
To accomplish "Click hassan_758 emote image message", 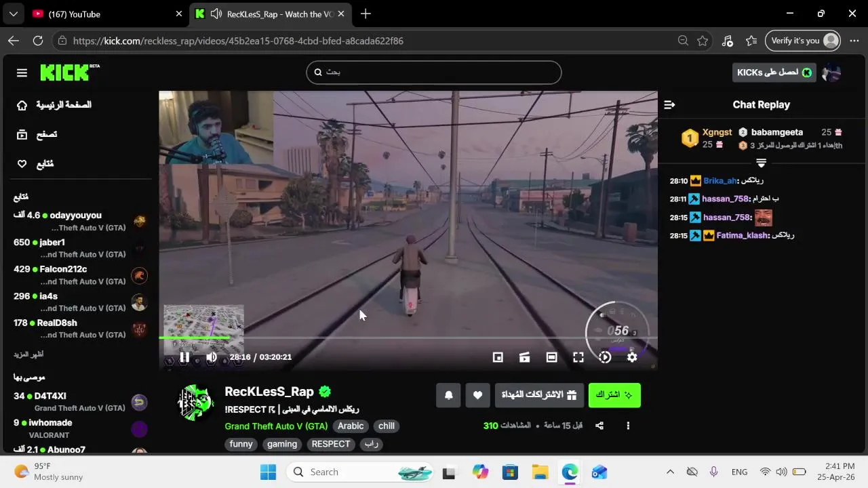I will pyautogui.click(x=763, y=217).
